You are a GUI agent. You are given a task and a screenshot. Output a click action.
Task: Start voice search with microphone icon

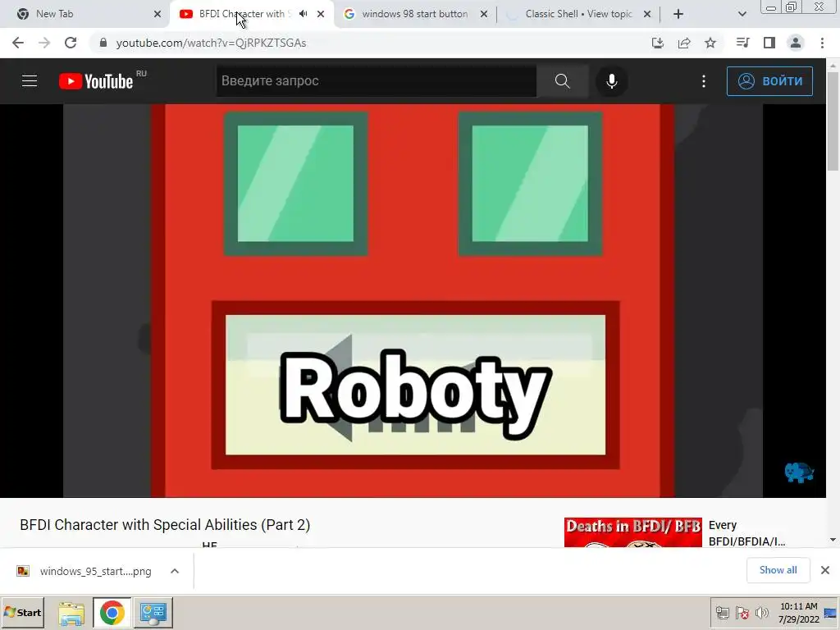pyautogui.click(x=611, y=81)
